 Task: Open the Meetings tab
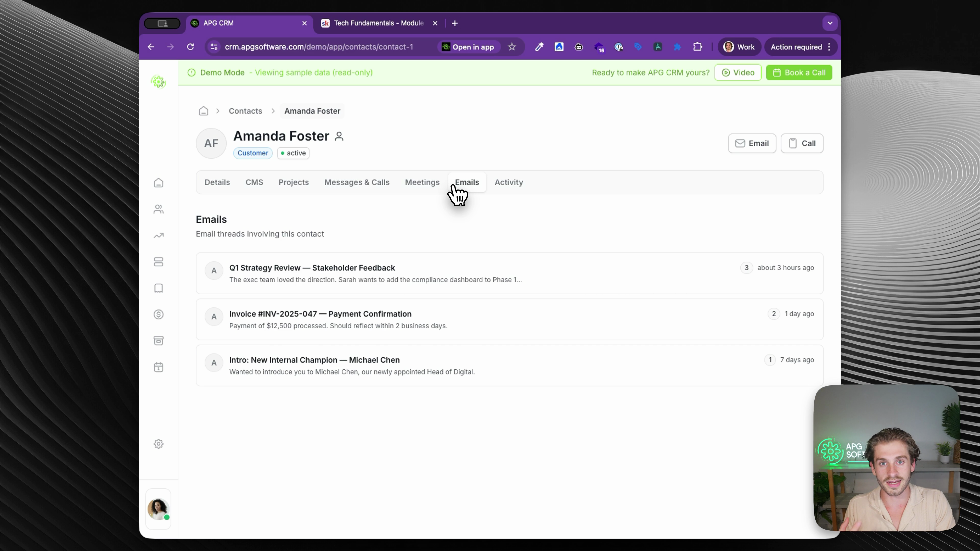[x=422, y=182]
